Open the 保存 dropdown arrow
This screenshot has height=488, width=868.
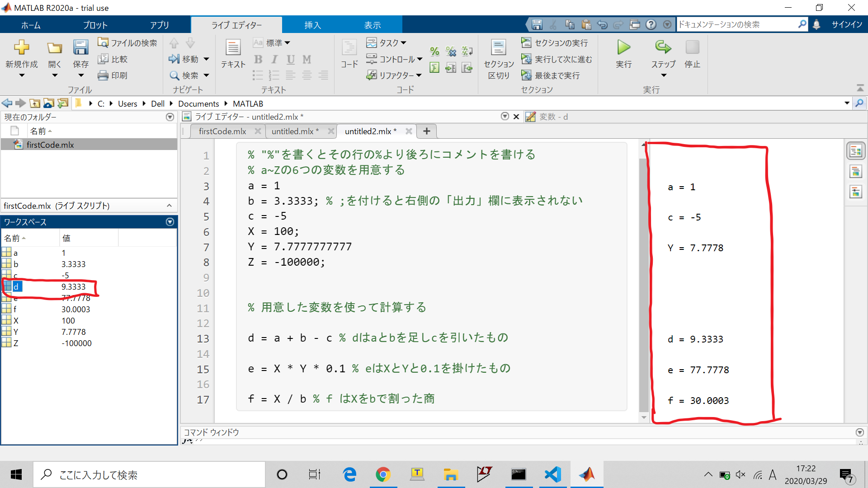(81, 75)
